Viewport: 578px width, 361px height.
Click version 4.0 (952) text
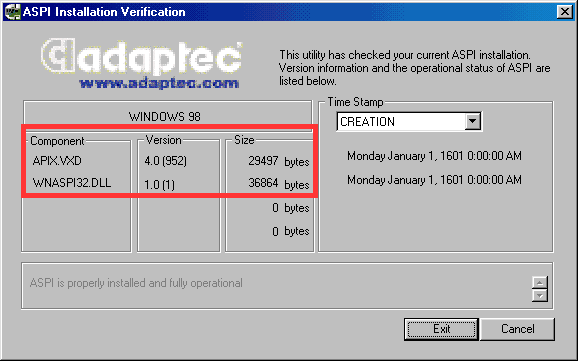pos(166,161)
